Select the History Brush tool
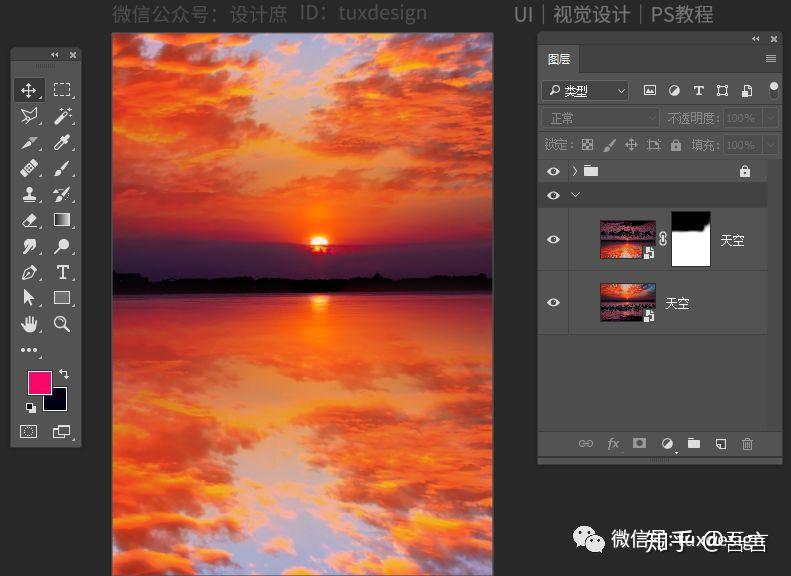The image size is (791, 576). tap(62, 194)
